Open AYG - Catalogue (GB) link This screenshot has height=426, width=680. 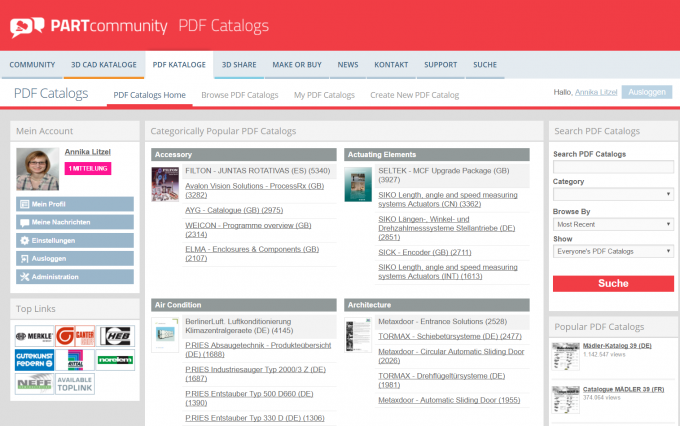click(234, 210)
